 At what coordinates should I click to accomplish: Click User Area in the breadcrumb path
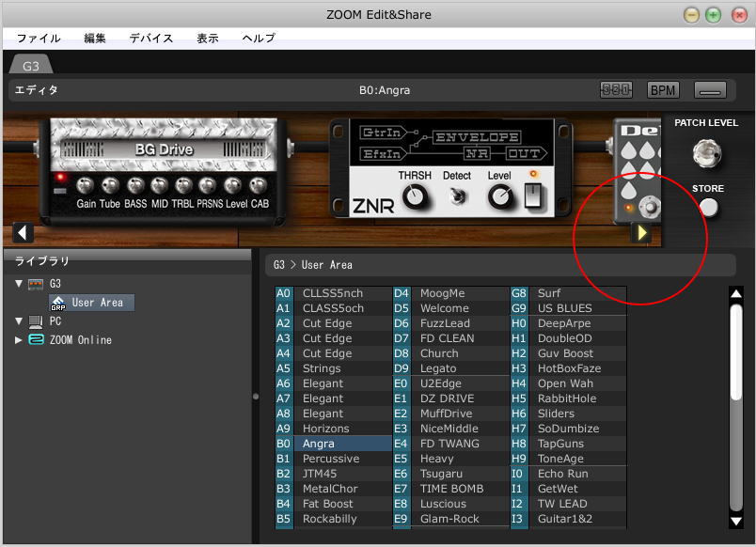click(327, 265)
